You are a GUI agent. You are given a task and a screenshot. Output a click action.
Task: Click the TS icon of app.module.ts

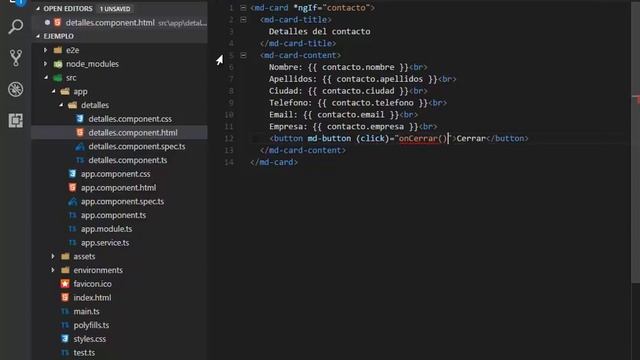(72, 229)
